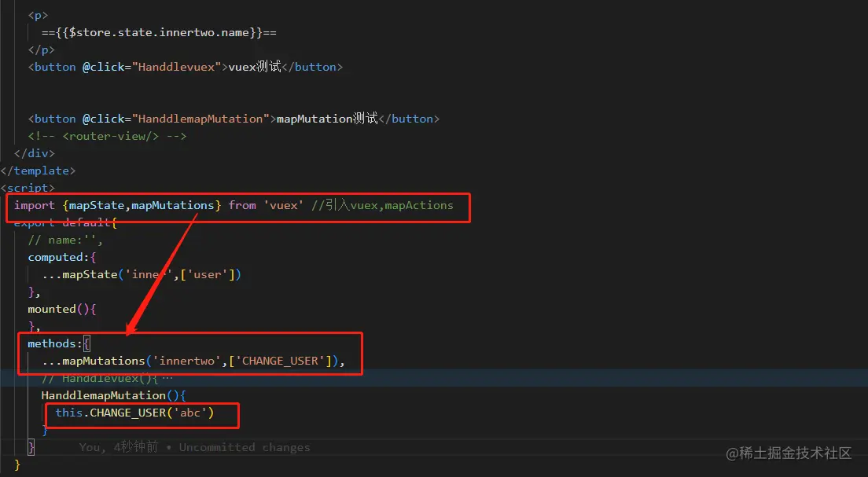The width and height of the screenshot is (868, 477).
Task: Click the import mapState,mapMutations line
Action: click(234, 205)
